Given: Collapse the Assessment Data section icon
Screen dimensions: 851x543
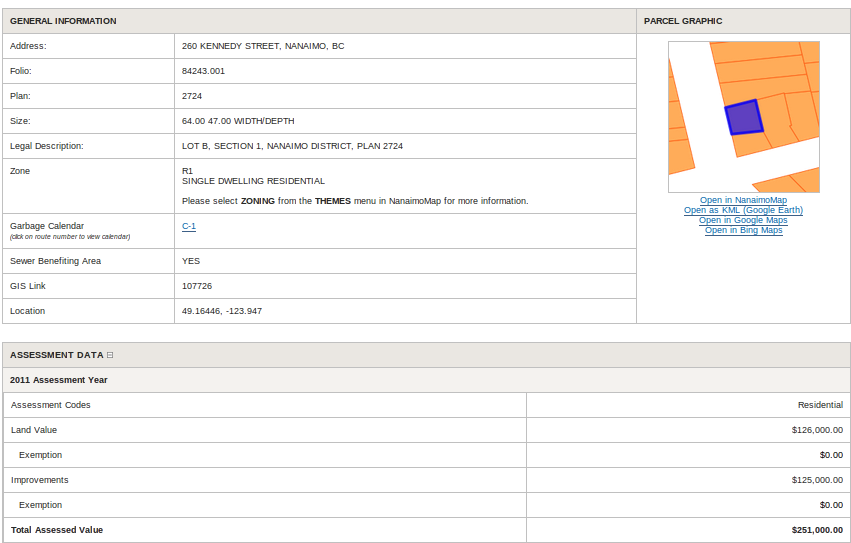Looking at the screenshot, I should (110, 355).
